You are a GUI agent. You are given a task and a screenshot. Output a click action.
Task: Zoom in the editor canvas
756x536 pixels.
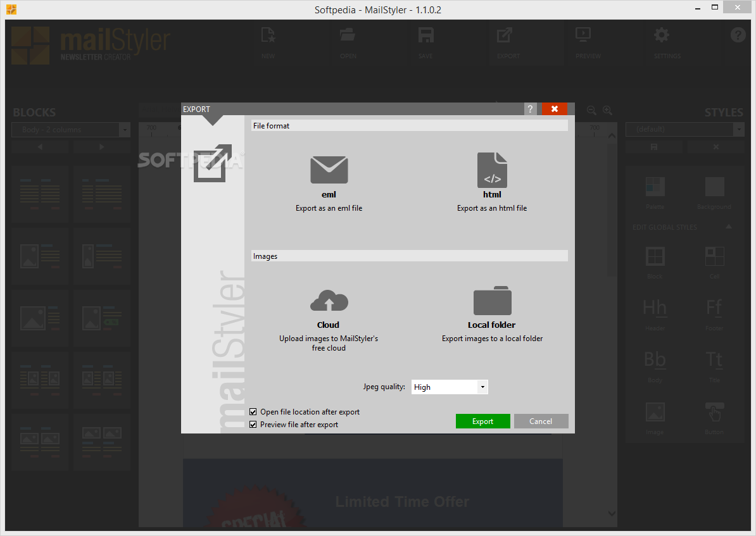coord(607,110)
